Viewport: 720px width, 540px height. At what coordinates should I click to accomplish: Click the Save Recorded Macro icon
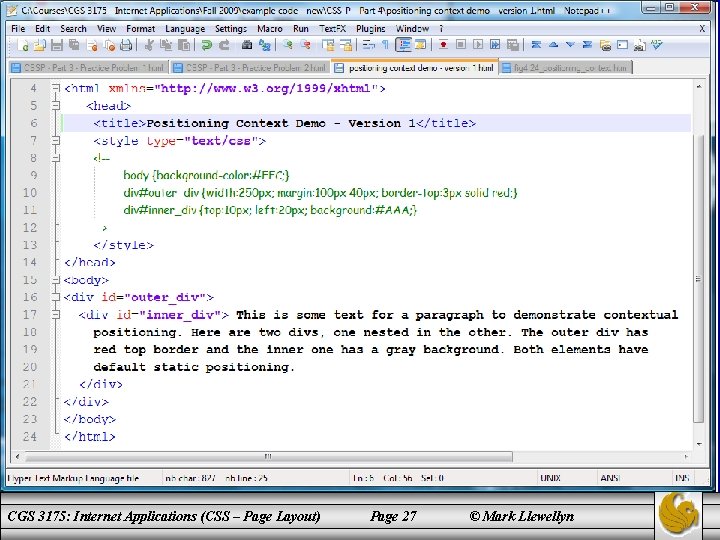(511, 46)
